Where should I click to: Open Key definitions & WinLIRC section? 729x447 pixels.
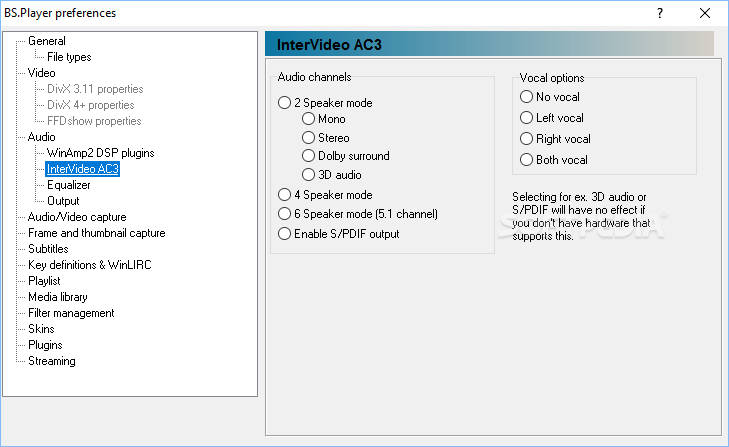coord(90,265)
